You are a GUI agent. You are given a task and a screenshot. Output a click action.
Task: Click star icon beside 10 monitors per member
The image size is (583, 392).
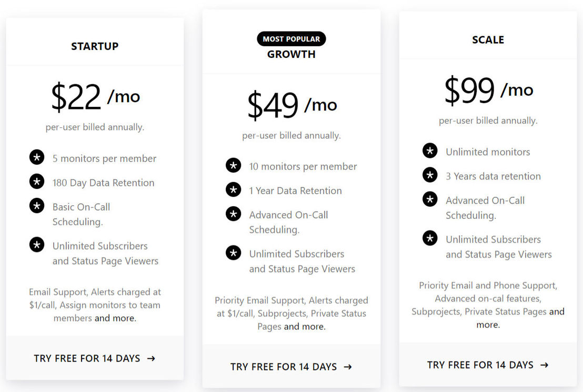pos(234,165)
